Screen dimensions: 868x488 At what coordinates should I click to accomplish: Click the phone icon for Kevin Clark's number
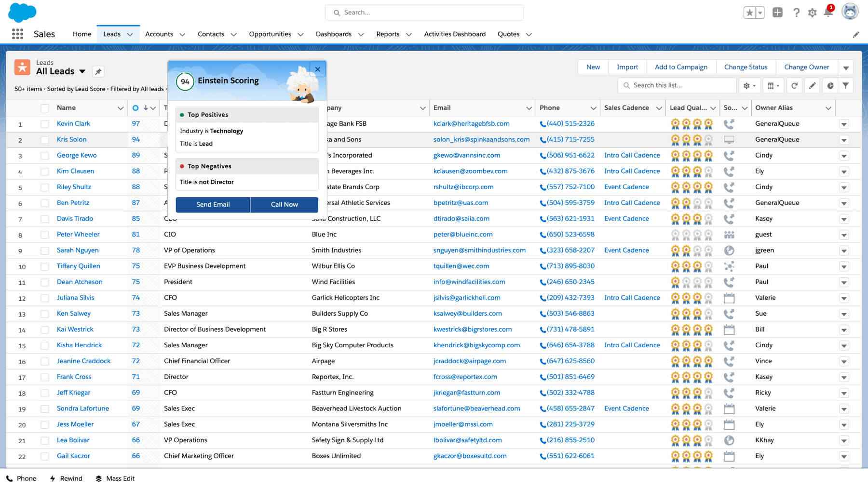[542, 124]
